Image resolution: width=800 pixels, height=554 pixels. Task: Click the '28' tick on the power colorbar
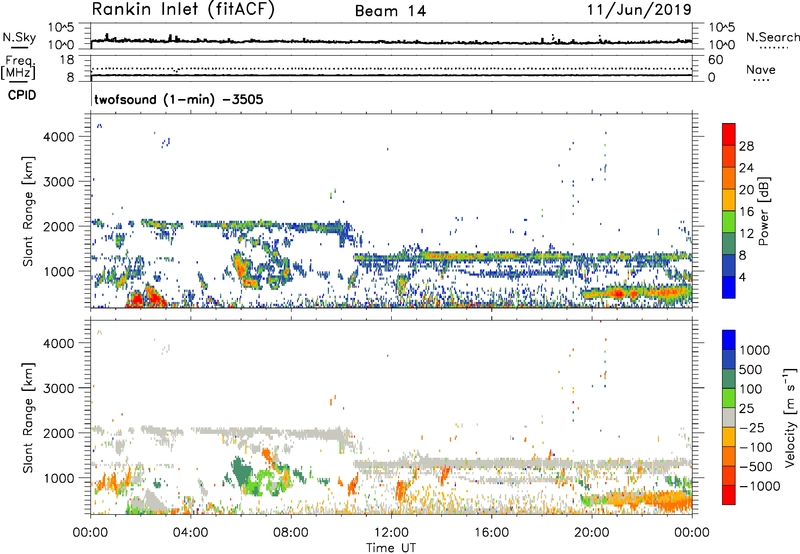click(746, 146)
